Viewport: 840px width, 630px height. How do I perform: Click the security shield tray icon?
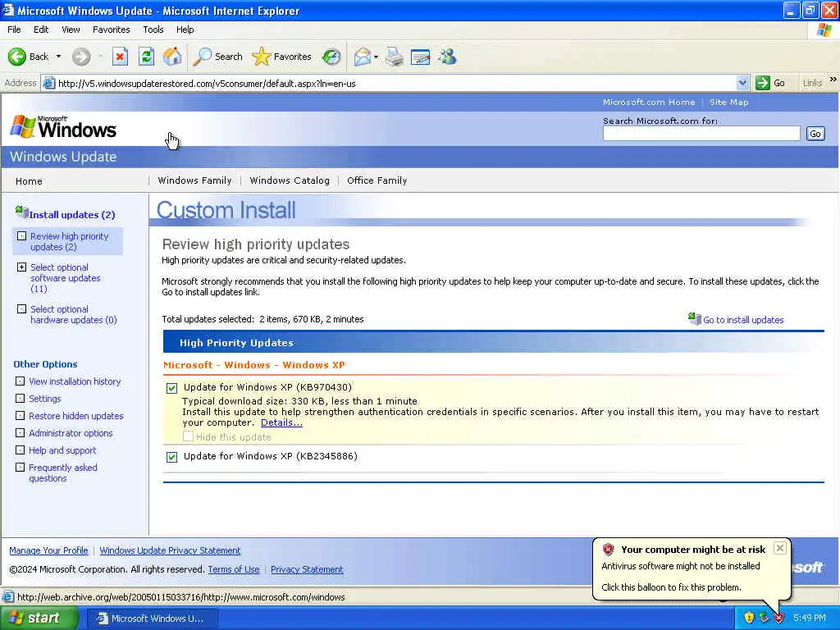[x=749, y=618]
